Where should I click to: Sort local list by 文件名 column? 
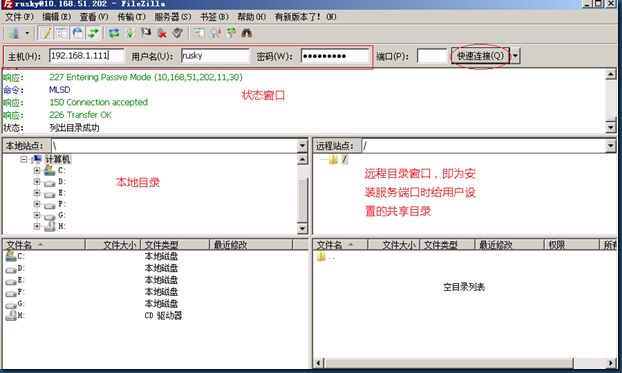(x=44, y=245)
